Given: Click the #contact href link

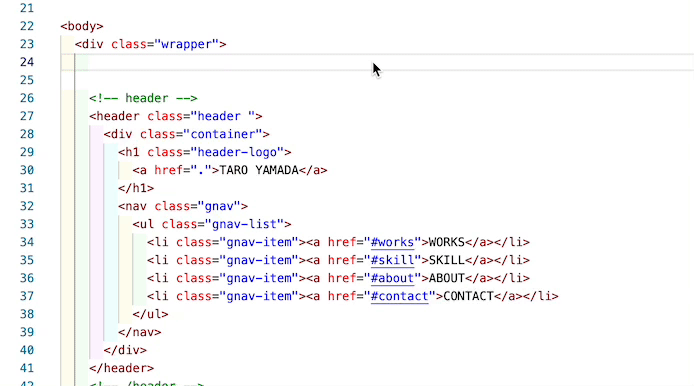Looking at the screenshot, I should click(x=399, y=296).
